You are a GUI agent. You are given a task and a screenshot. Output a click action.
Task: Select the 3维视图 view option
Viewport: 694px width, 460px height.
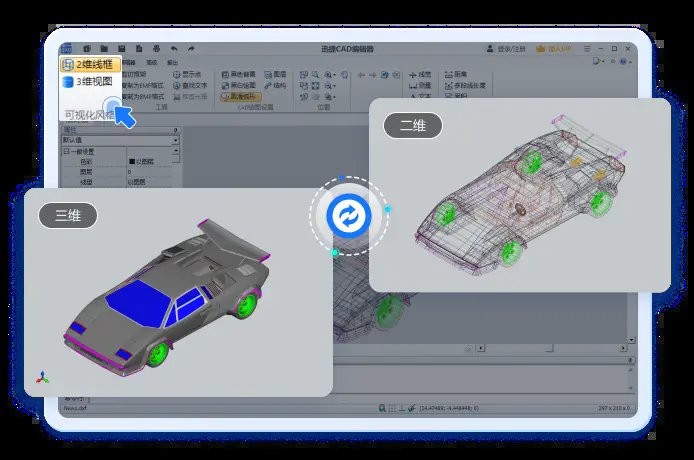pyautogui.click(x=92, y=81)
